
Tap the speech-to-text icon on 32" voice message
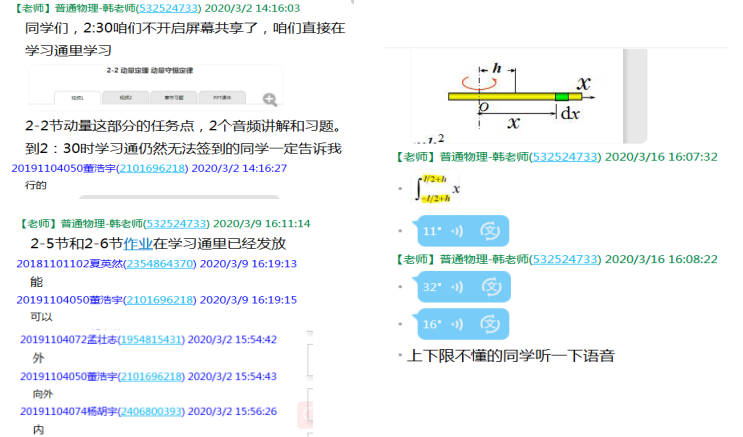490,288
